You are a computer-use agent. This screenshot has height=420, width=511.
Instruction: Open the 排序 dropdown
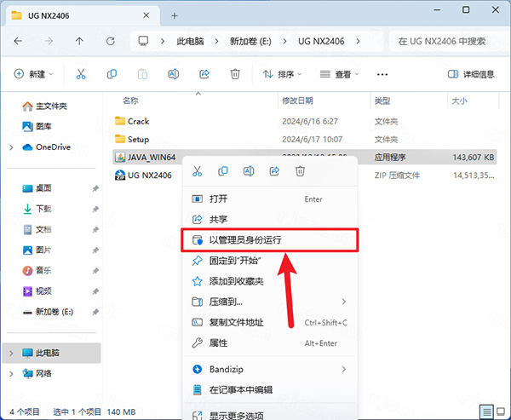(x=282, y=74)
